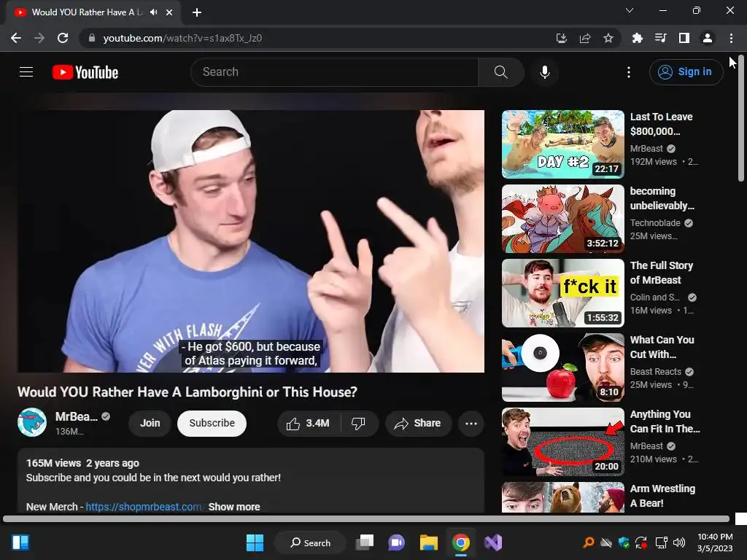This screenshot has width=747, height=560.
Task: Open Visual Studio from taskbar
Action: tap(493, 542)
